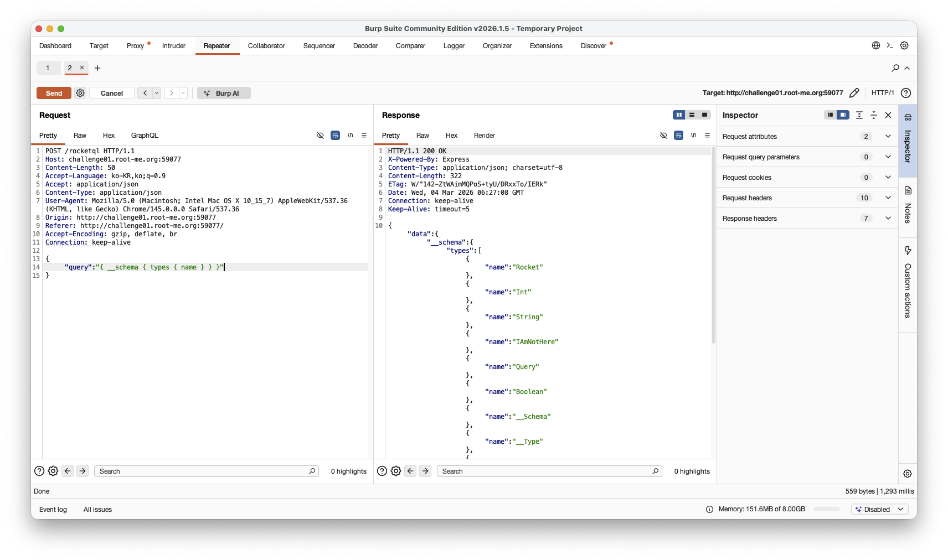948x560 pixels.
Task: Jump to next match in Request search
Action: tap(83, 471)
